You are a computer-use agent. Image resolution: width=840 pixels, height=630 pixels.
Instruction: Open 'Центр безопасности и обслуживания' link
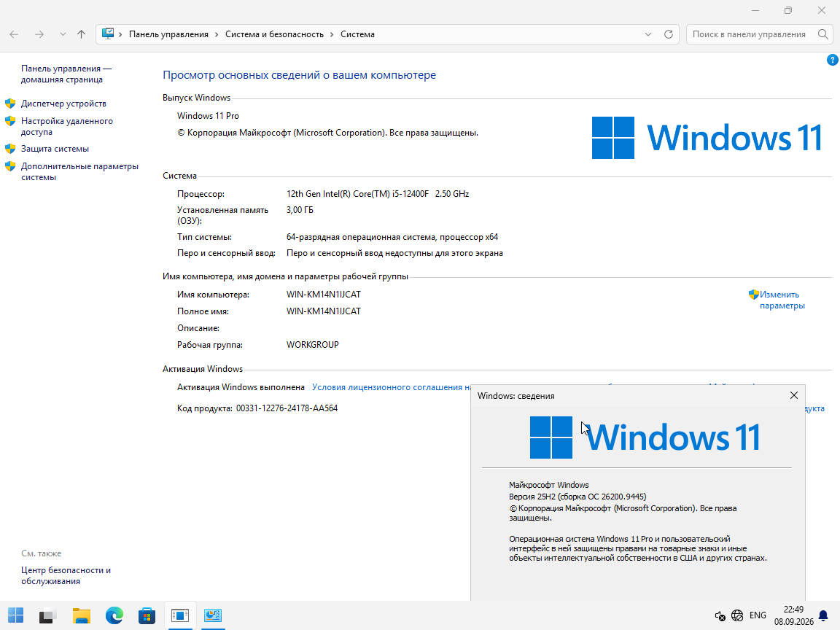click(66, 575)
